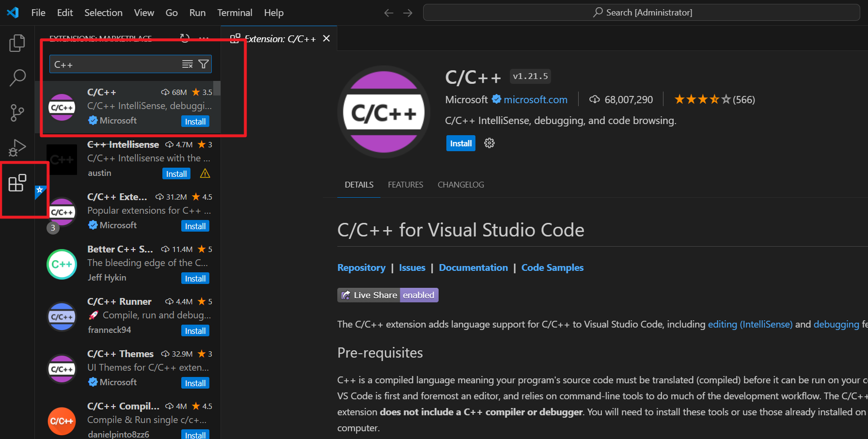
Task: Install C/C++ by Microsoft in list
Action: (x=195, y=121)
